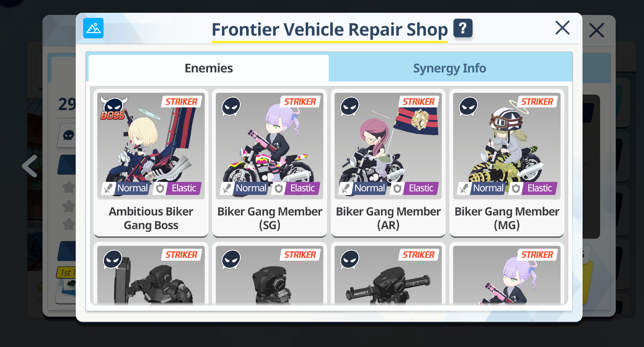Click the blue question mark help icon

[463, 28]
